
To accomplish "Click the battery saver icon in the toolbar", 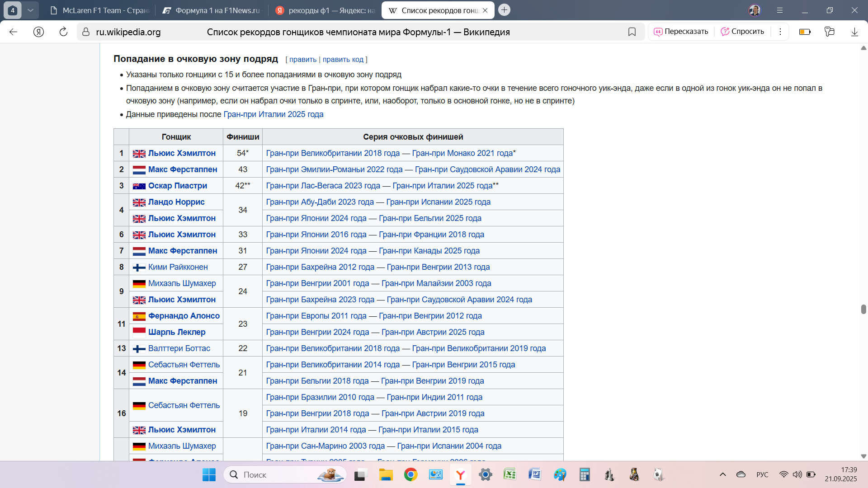I will point(805,32).
